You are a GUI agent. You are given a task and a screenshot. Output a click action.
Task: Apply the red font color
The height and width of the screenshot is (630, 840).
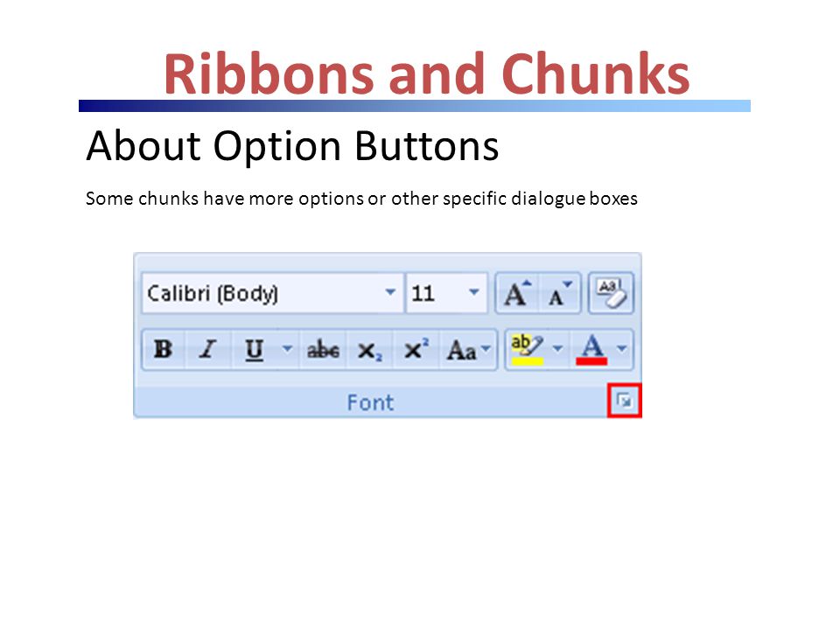[x=591, y=350]
